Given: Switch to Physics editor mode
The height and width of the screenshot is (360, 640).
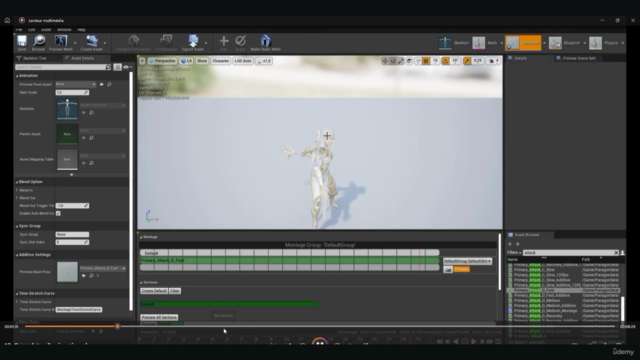Looking at the screenshot, I should [x=604, y=43].
